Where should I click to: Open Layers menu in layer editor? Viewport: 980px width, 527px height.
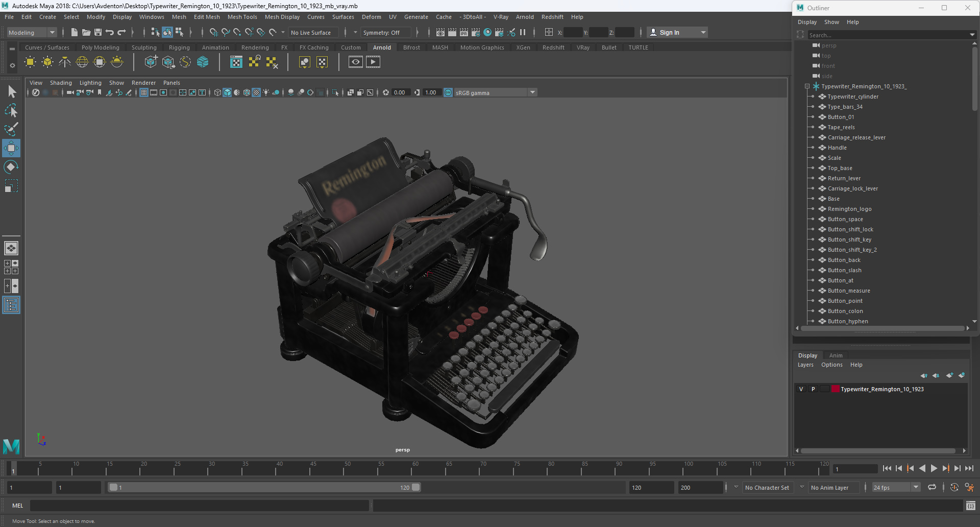click(805, 365)
